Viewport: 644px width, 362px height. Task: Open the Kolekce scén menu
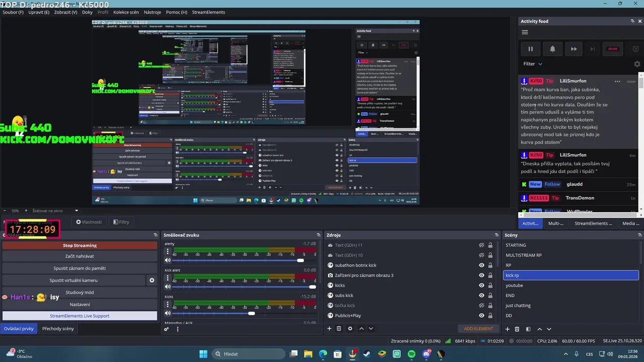[126, 12]
